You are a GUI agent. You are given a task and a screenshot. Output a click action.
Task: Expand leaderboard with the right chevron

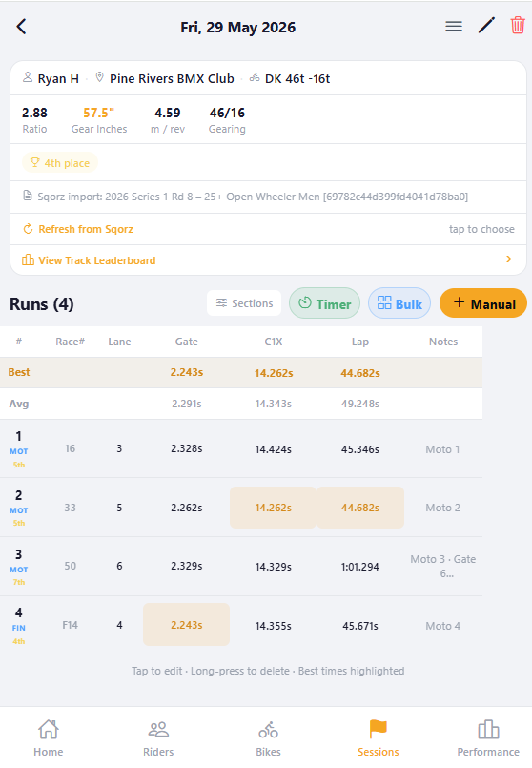pyautogui.click(x=509, y=259)
